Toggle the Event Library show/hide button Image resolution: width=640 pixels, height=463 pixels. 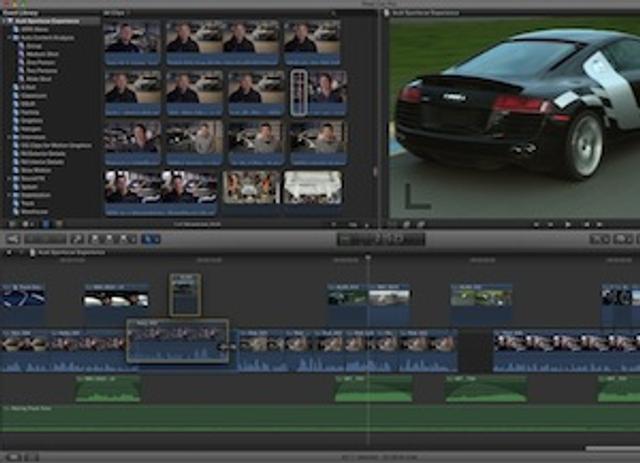pos(12,224)
